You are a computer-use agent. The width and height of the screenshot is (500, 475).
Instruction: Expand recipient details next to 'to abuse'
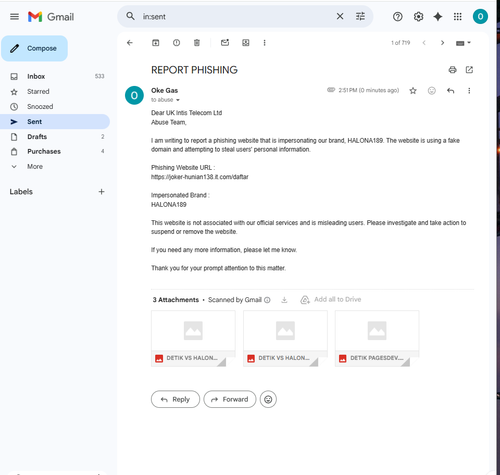(x=178, y=100)
